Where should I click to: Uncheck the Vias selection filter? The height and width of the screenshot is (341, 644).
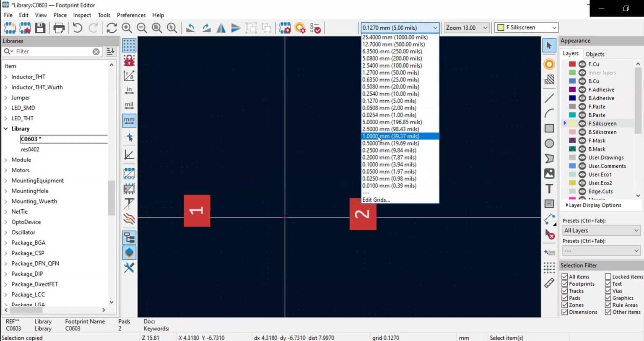coord(609,291)
